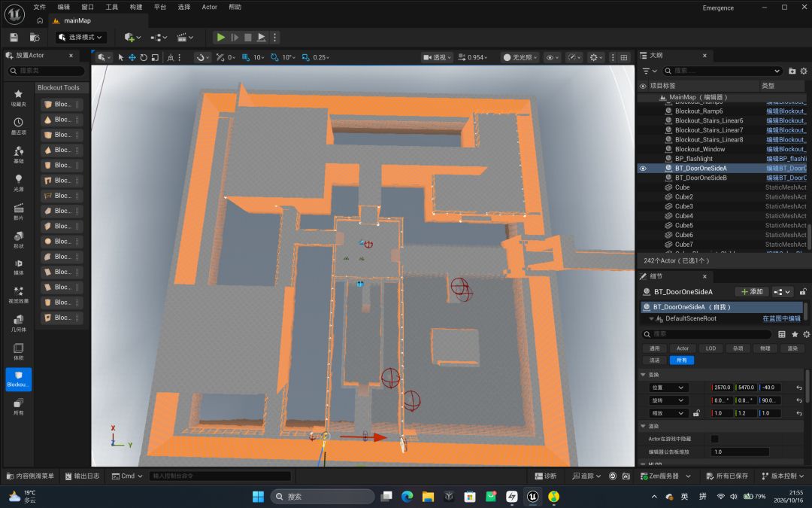Image resolution: width=812 pixels, height=508 pixels.
Task: Toggle the Details panel lock icon
Action: (803, 292)
